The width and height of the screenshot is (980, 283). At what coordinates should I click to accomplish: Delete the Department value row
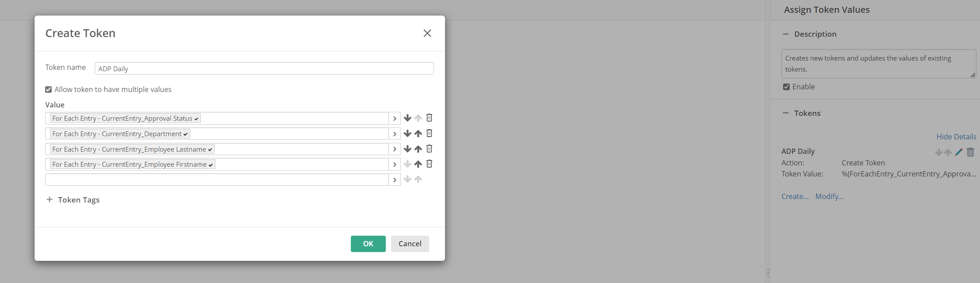tap(429, 134)
